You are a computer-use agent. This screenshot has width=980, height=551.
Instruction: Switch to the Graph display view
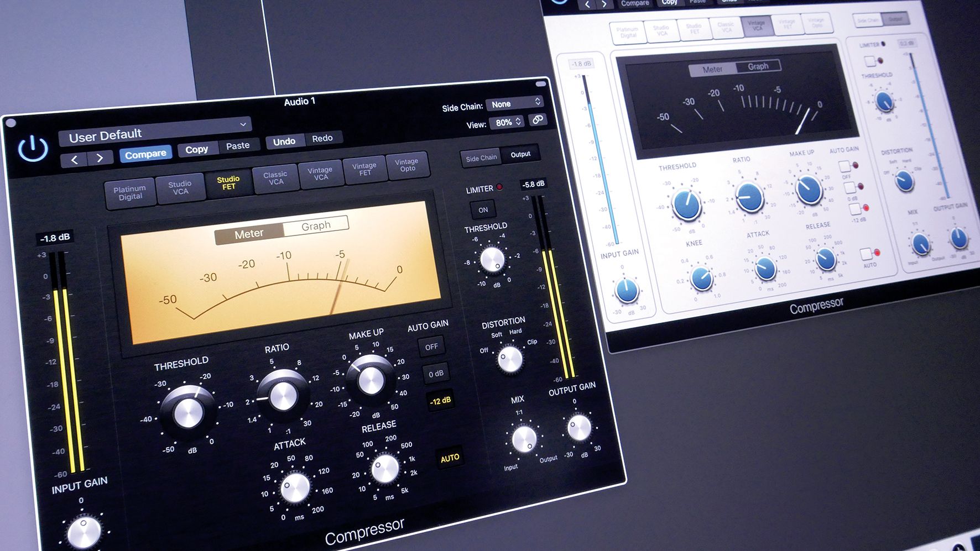pyautogui.click(x=315, y=224)
